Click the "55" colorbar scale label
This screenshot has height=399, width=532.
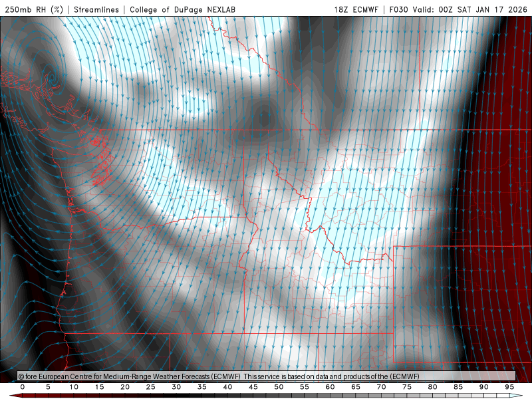pyautogui.click(x=305, y=387)
